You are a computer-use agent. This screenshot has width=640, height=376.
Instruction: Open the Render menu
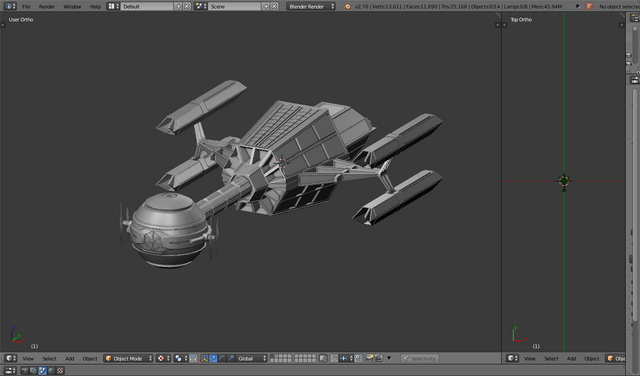pyautogui.click(x=47, y=7)
